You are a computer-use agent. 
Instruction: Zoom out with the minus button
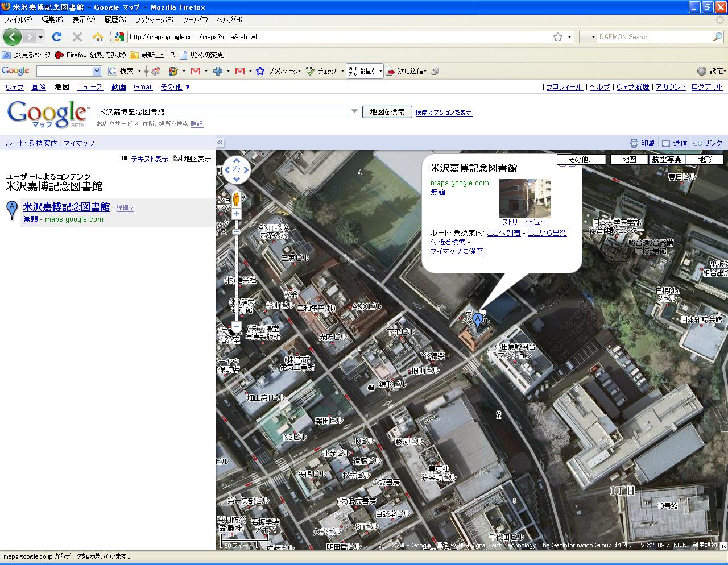pyautogui.click(x=237, y=327)
